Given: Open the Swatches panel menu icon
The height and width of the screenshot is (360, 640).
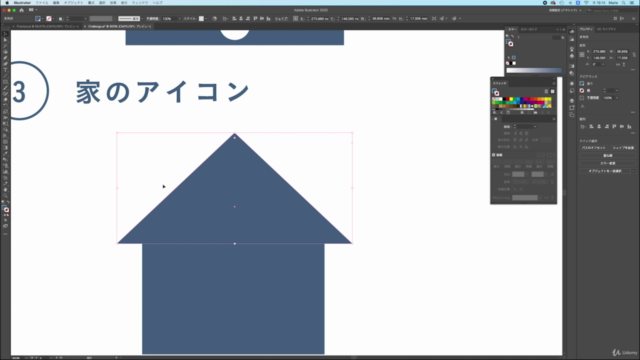Looking at the screenshot, I should click(x=554, y=83).
